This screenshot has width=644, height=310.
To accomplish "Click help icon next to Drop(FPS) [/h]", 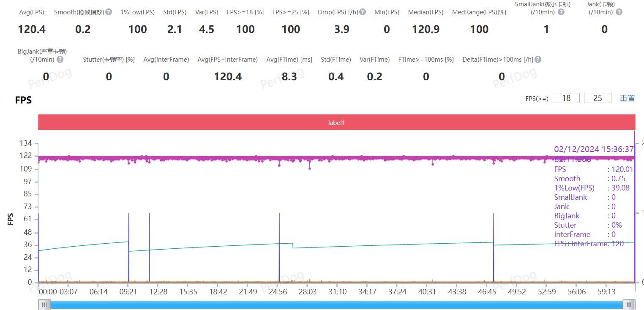I will [x=362, y=12].
